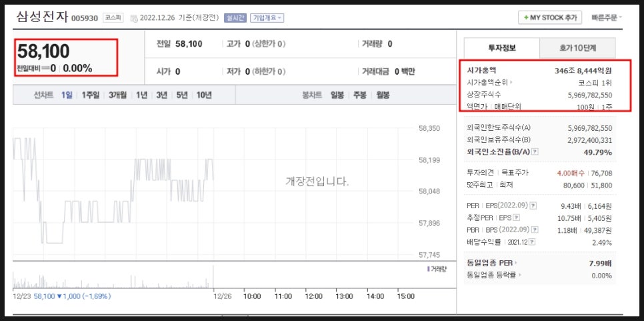644x321 pixels.
Task: Click help icon next to 외국인소진율(B/A)
Action: pos(535,152)
